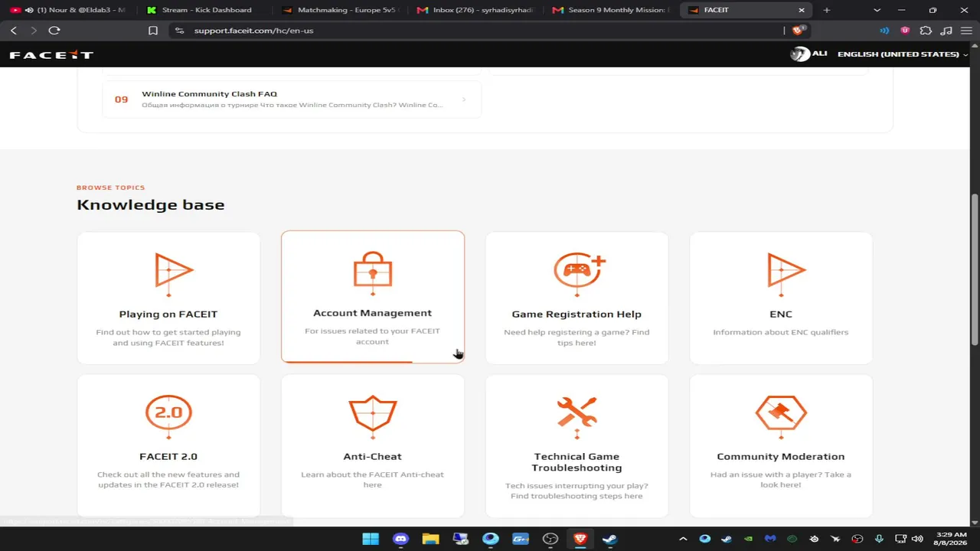Launch Discord from the taskbar
This screenshot has height=551, width=980.
click(400, 539)
